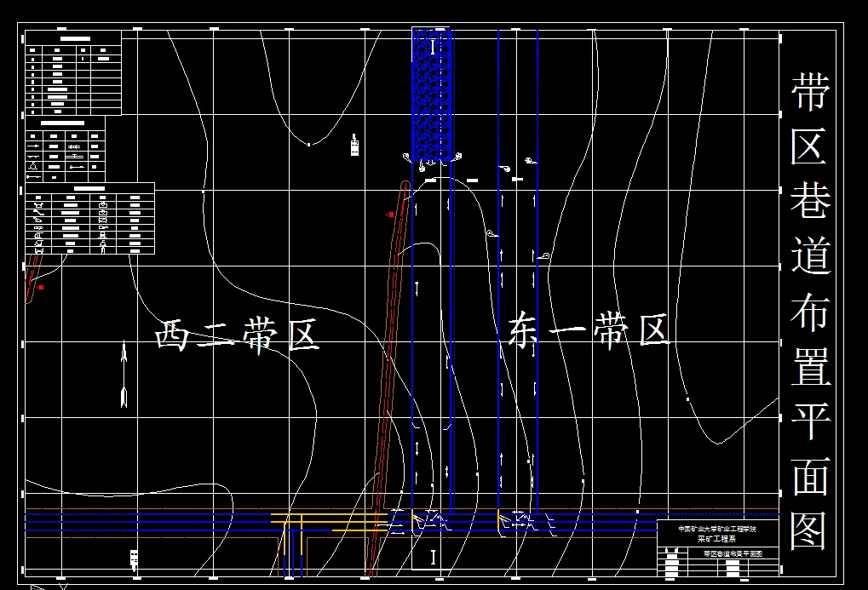Click the miner figure symbol in the bottom legend
The width and height of the screenshot is (868, 590).
[x=102, y=246]
